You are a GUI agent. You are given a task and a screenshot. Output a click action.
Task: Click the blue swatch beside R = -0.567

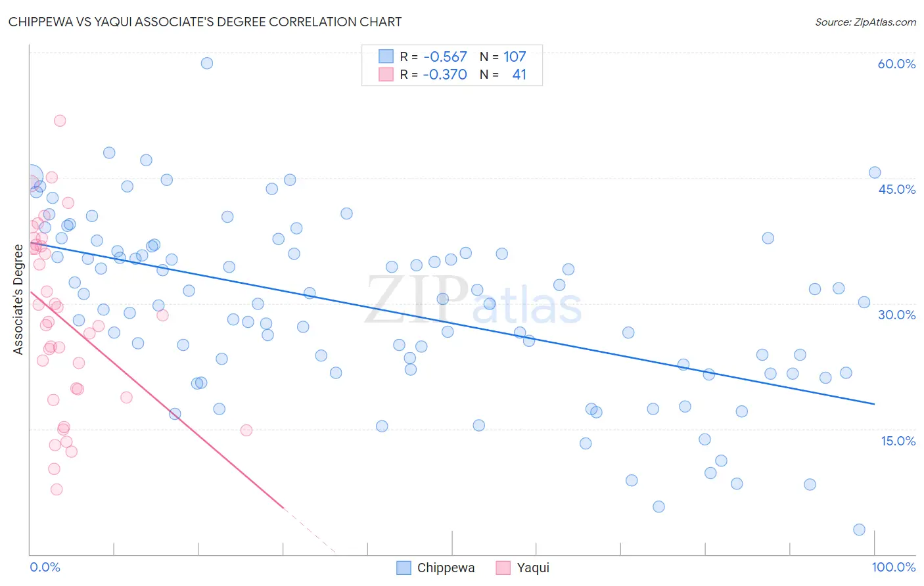coord(386,56)
